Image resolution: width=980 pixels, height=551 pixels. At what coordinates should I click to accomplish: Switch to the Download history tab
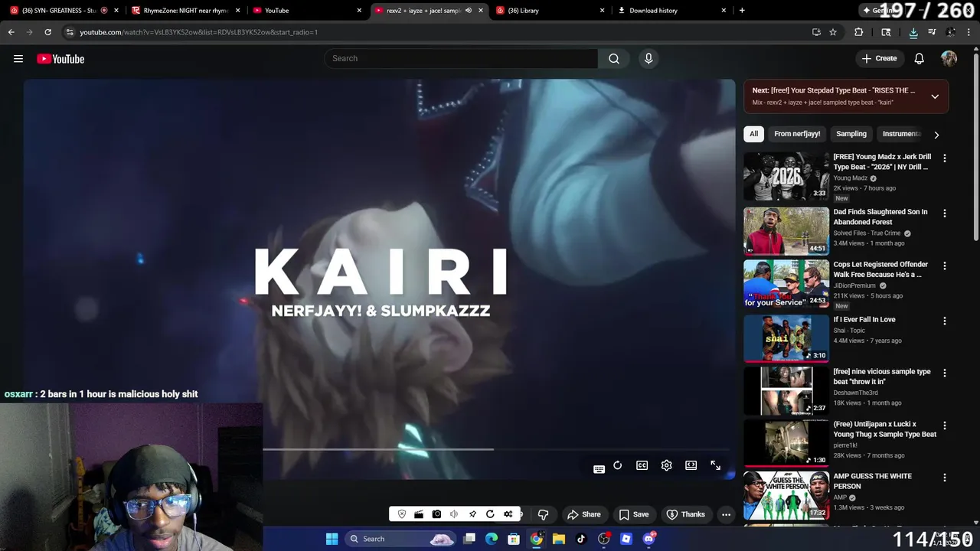pyautogui.click(x=671, y=11)
